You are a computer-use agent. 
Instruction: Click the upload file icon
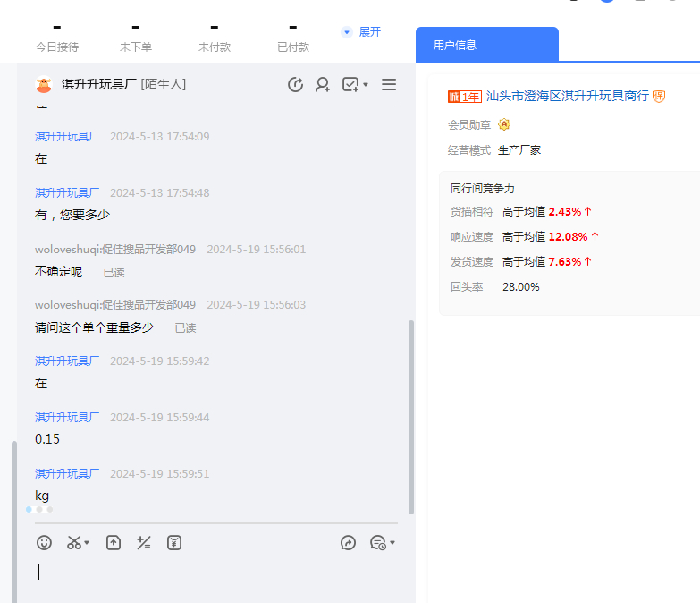pos(114,542)
